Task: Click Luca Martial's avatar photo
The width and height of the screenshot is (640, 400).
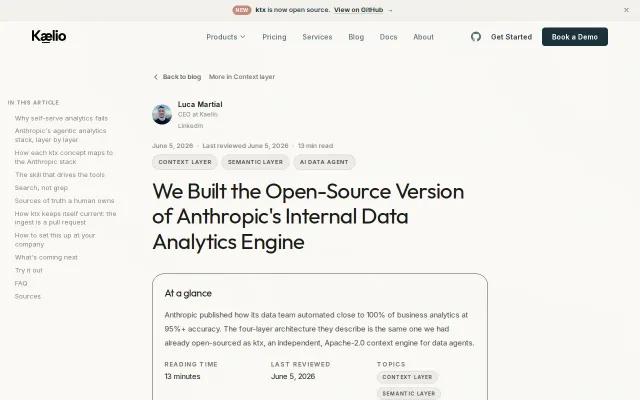Action: (x=162, y=114)
